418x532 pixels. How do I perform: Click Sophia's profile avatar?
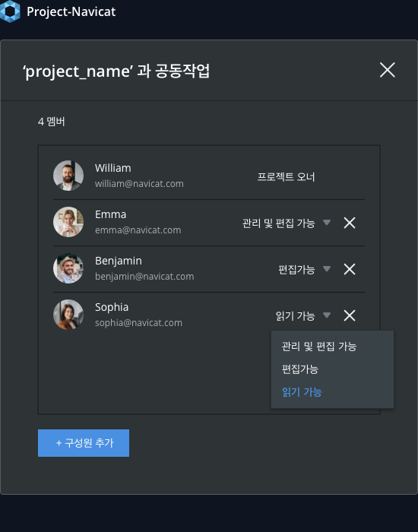(68, 315)
